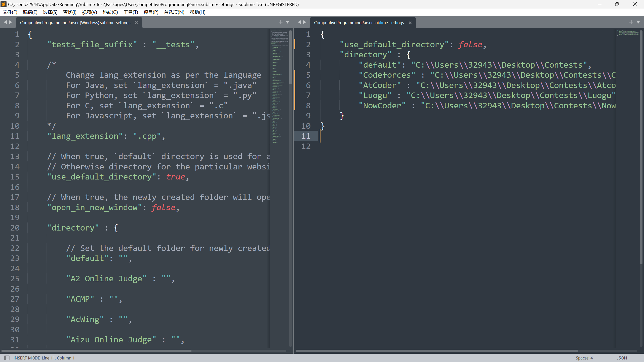
Task: Open the 查找(I) menu
Action: [70, 12]
